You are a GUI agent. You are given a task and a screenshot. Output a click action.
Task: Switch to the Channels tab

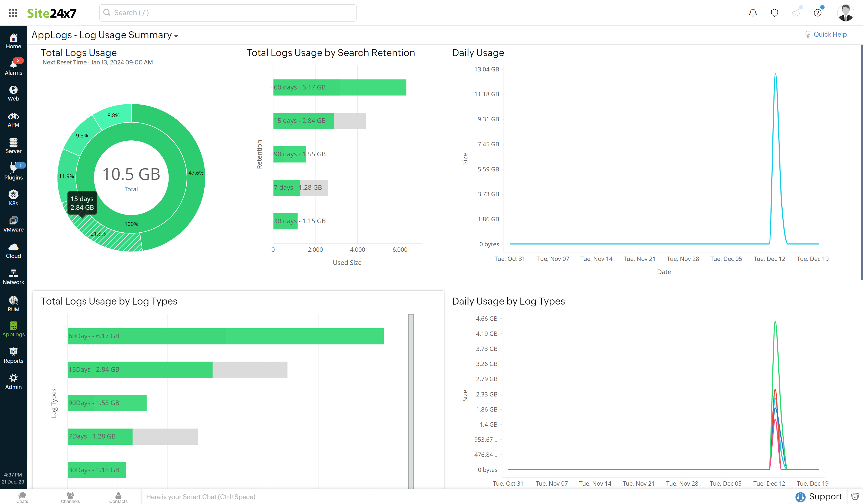point(70,496)
